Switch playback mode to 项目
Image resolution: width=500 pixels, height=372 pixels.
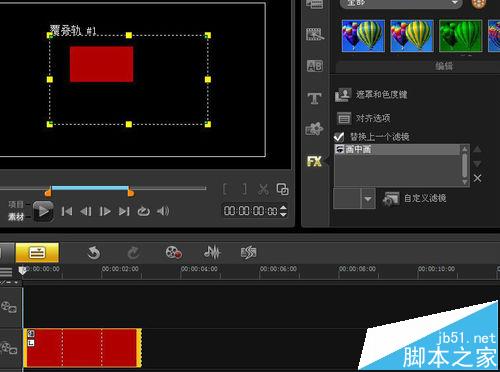tap(16, 204)
